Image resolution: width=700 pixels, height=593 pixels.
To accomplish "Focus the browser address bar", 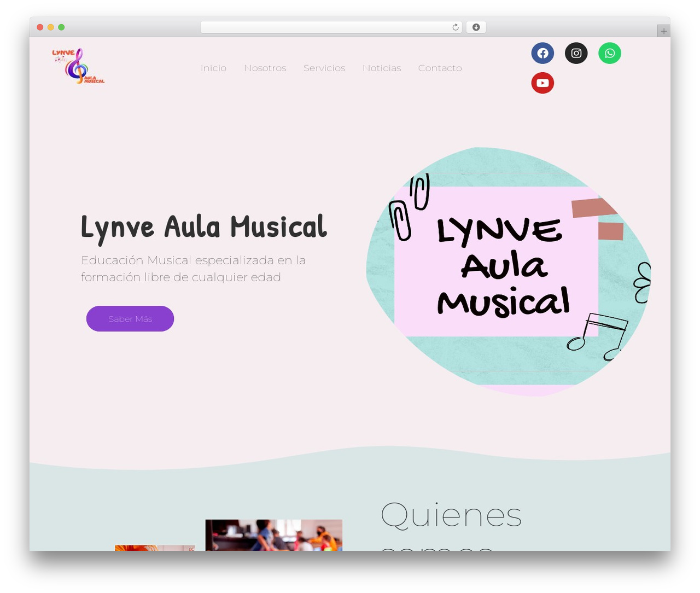I will pos(331,27).
